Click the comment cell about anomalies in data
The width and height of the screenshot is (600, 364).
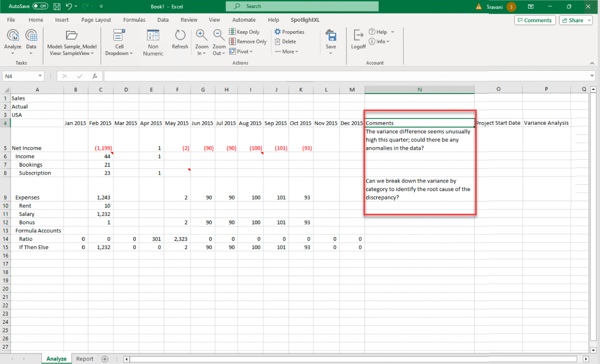420,140
